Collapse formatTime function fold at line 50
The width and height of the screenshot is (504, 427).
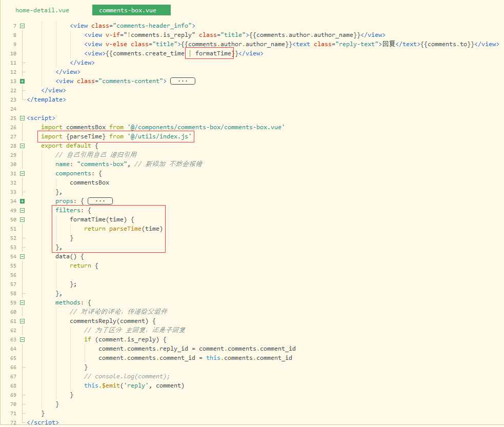22,220
